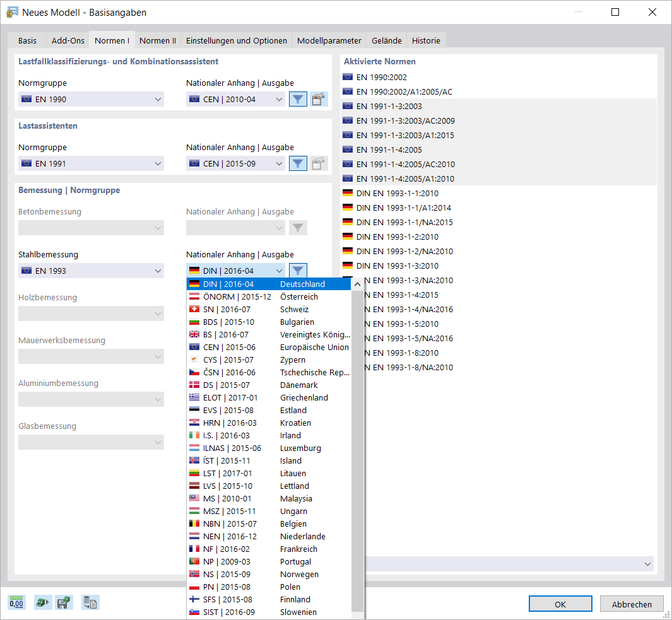This screenshot has width=672, height=620.
Task: Switch to the Normen II tab
Action: tap(158, 41)
